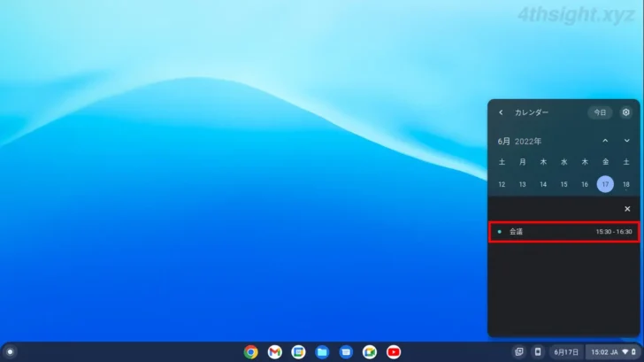This screenshot has height=362, width=644.
Task: Open YouTube from the shelf
Action: click(x=394, y=352)
